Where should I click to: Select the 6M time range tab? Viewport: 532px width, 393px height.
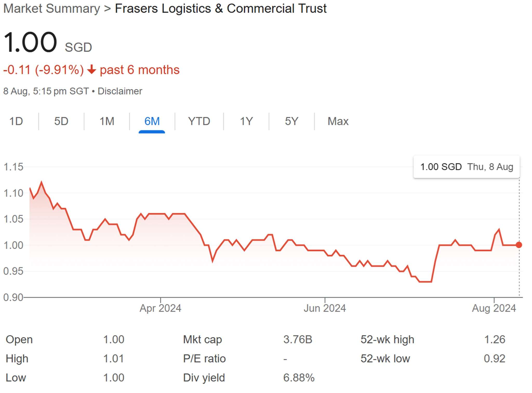tap(152, 121)
